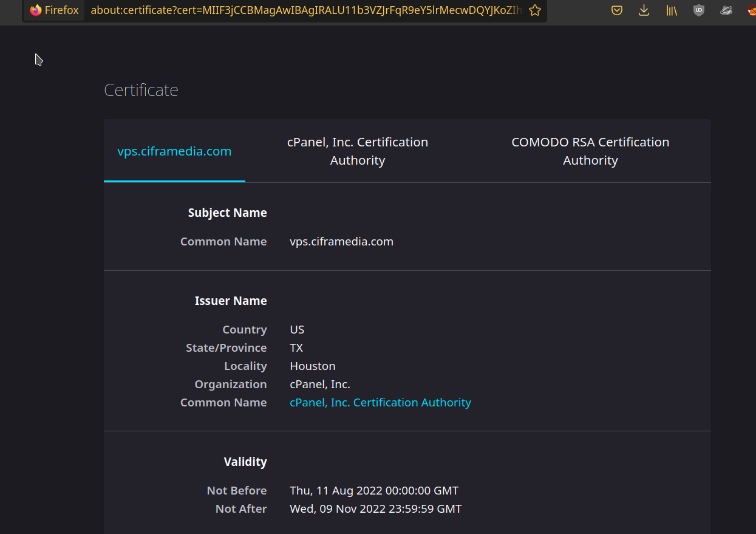Click the Organization field label
The image size is (756, 534).
point(231,385)
